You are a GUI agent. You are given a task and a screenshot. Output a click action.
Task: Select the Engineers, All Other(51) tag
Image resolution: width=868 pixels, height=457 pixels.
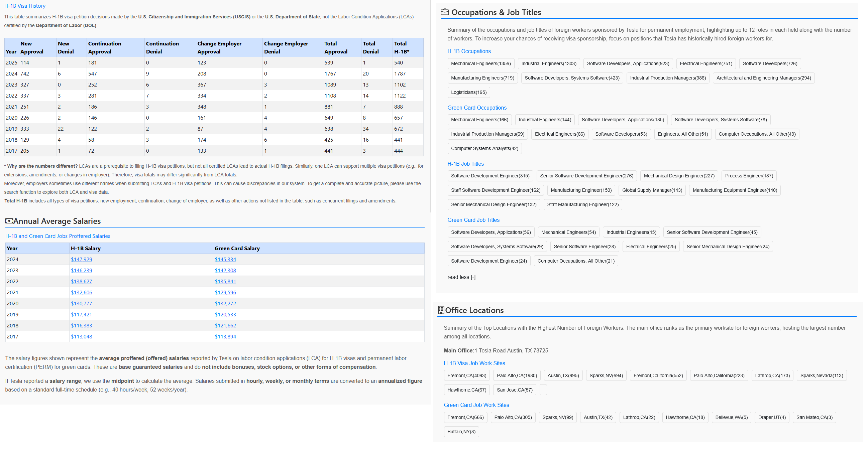tap(683, 134)
